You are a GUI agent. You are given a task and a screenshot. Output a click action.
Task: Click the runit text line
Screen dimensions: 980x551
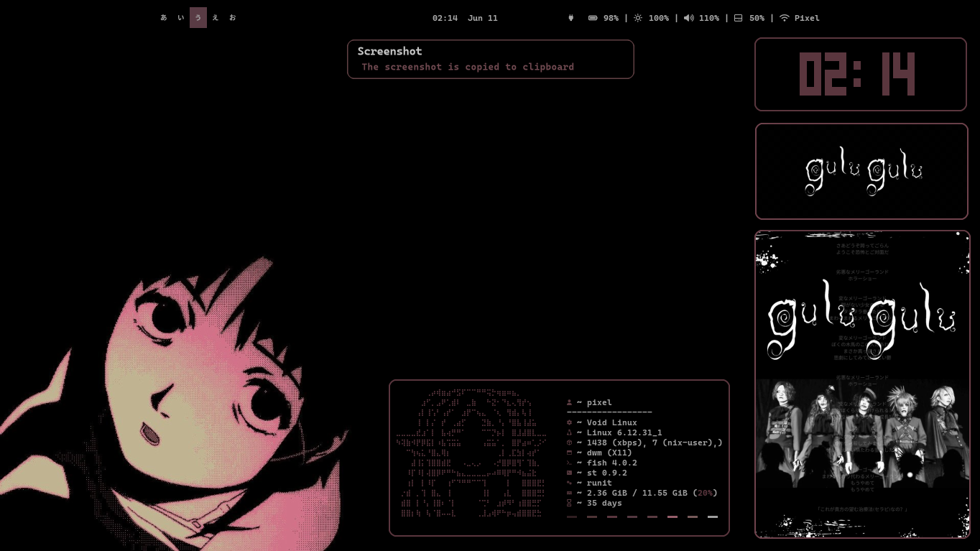point(599,483)
